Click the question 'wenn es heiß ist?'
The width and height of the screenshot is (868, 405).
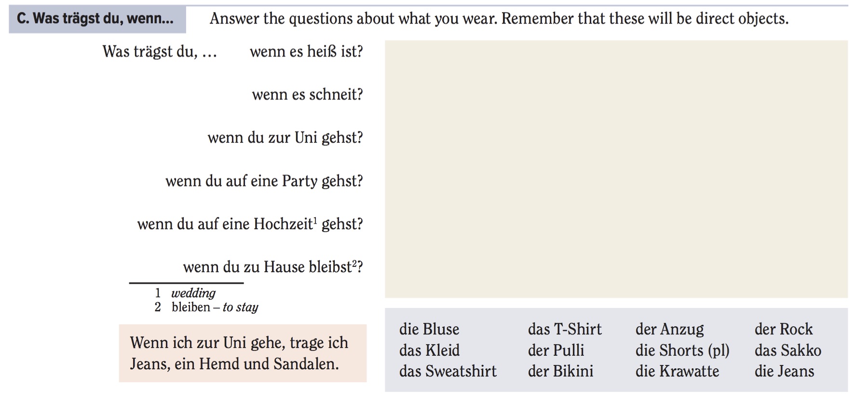[x=306, y=52]
